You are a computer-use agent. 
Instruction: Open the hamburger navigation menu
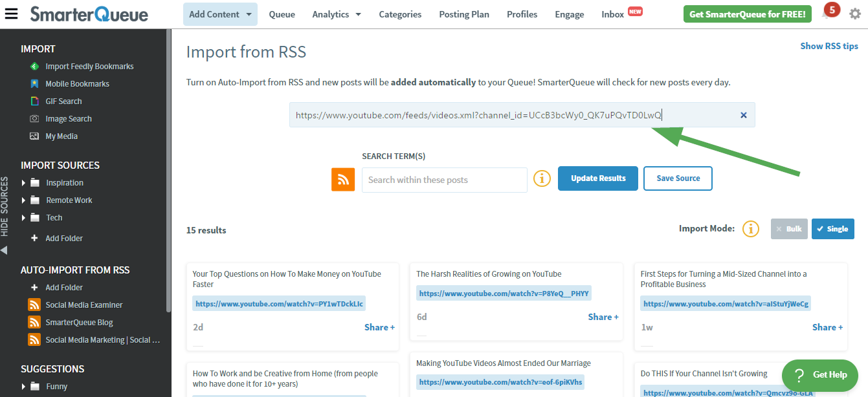click(10, 14)
